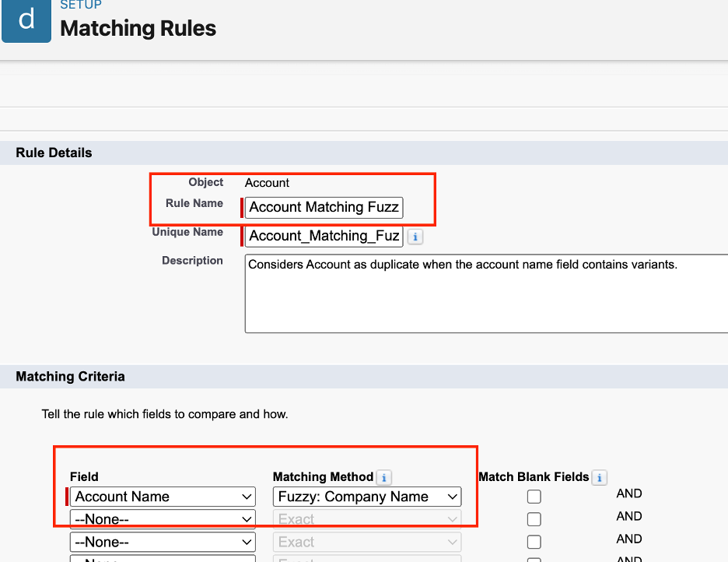Check the third Match Blank Fields checkbox
Screen dimensions: 728x562
coord(534,541)
